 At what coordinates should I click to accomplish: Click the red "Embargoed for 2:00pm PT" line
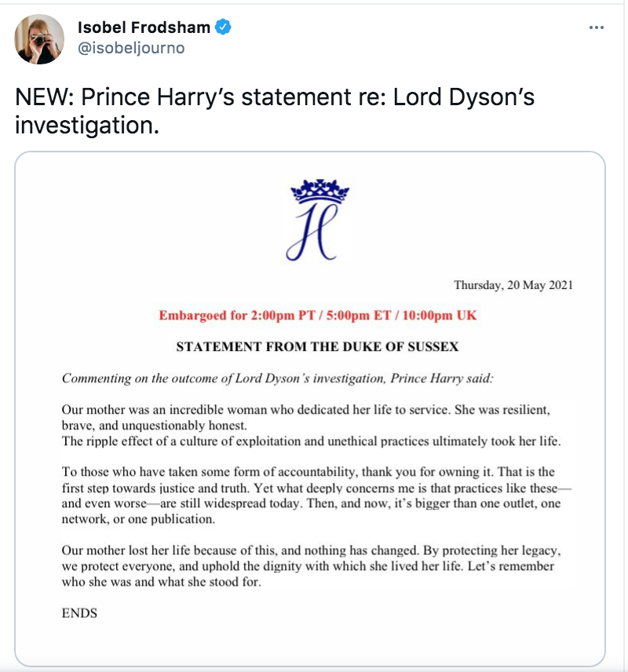pyautogui.click(x=318, y=316)
